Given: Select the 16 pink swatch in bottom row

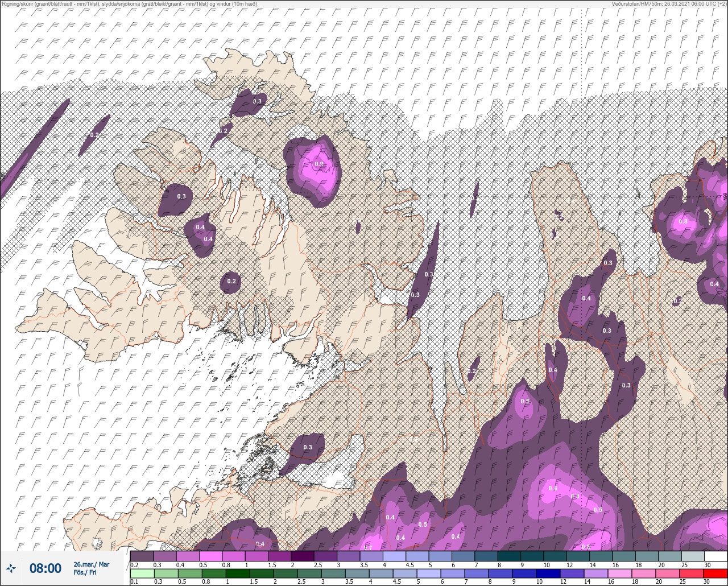Looking at the screenshot, I should coord(620,573).
